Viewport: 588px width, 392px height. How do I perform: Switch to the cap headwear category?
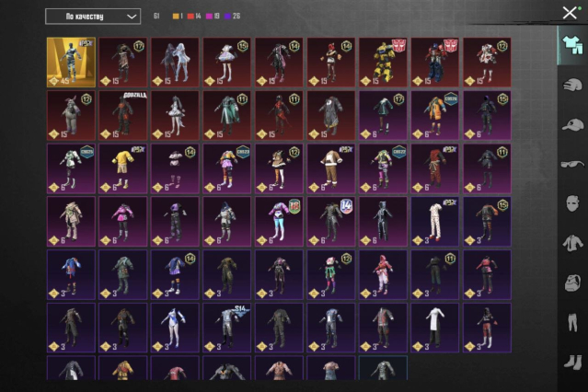(x=571, y=125)
